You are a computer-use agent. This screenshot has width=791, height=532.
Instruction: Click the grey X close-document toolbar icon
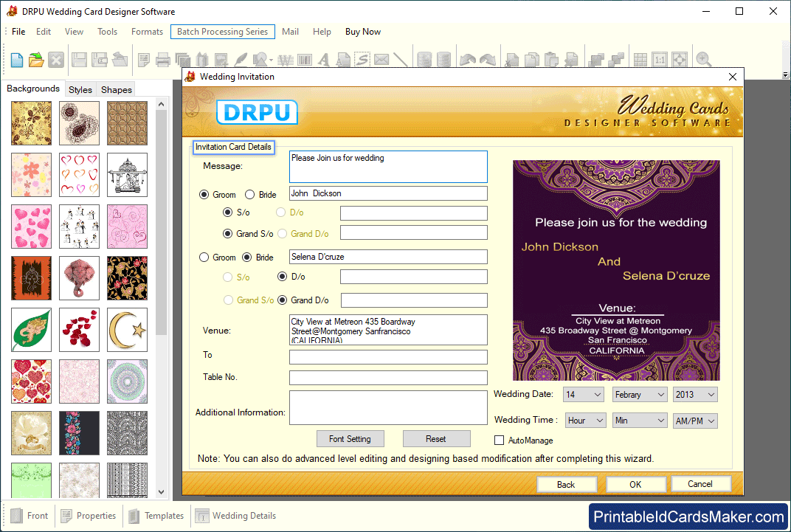click(x=56, y=60)
